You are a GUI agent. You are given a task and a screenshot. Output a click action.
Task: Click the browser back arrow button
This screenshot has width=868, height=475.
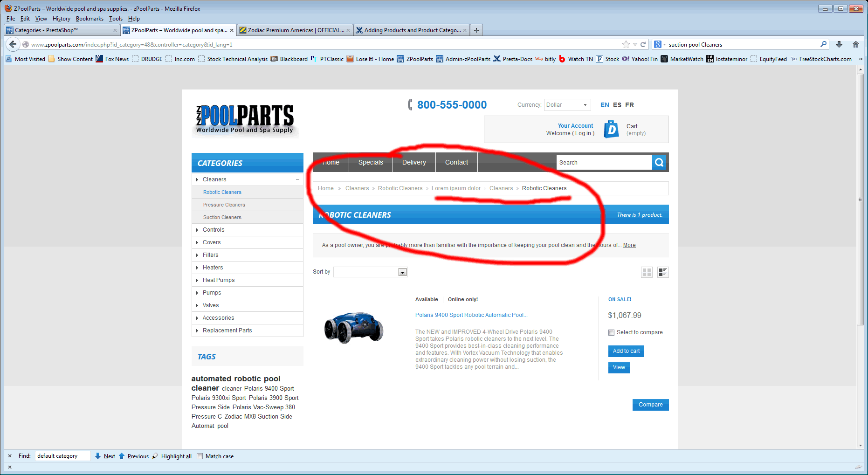(x=13, y=44)
